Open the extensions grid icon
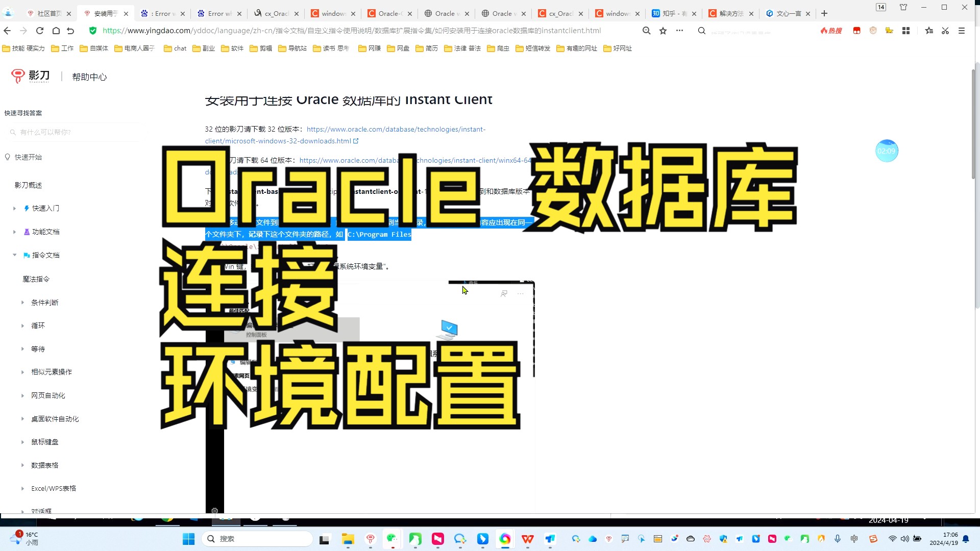This screenshot has height=551, width=980. point(906,31)
